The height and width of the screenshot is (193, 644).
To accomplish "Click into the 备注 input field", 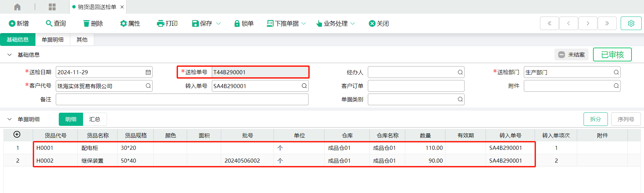I will [182, 99].
